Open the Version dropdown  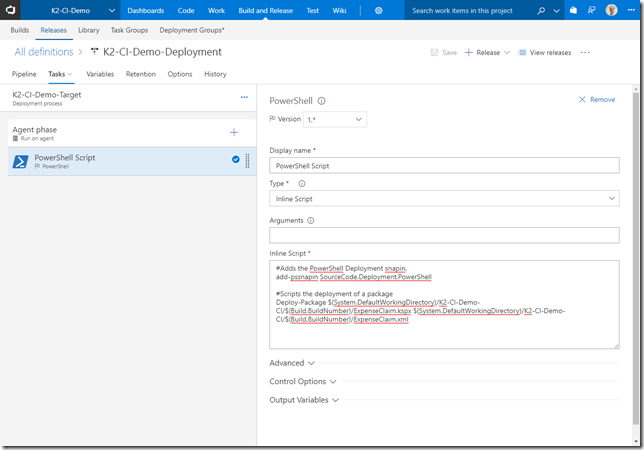(334, 119)
